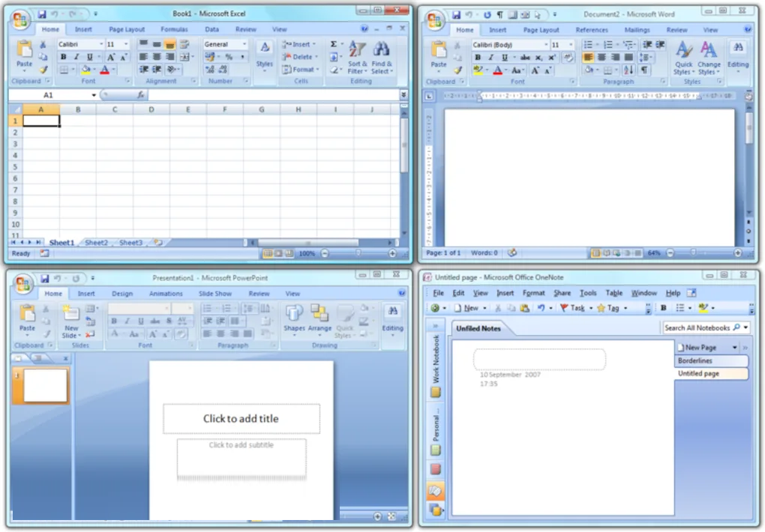Image resolution: width=765 pixels, height=532 pixels.
Task: Open the Work Notebook in OneNote's sidebar
Action: point(436,365)
